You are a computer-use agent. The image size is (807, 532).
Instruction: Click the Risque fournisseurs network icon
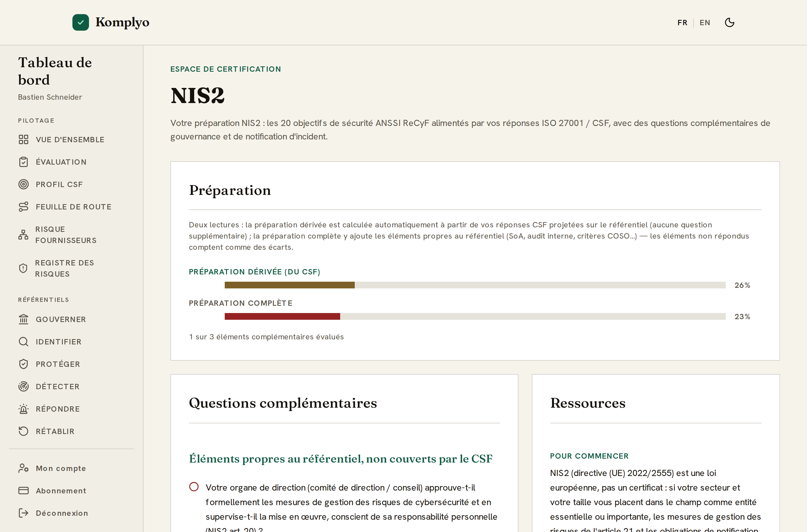tap(24, 235)
